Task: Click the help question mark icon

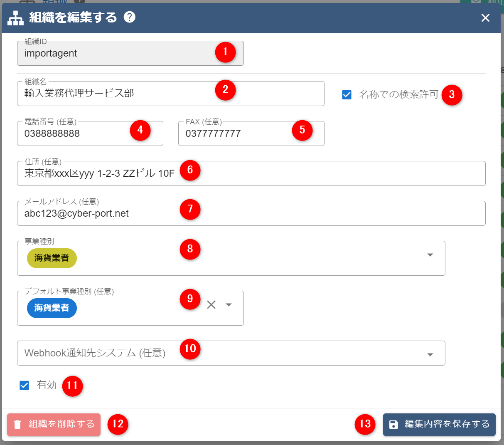Action: pos(130,17)
